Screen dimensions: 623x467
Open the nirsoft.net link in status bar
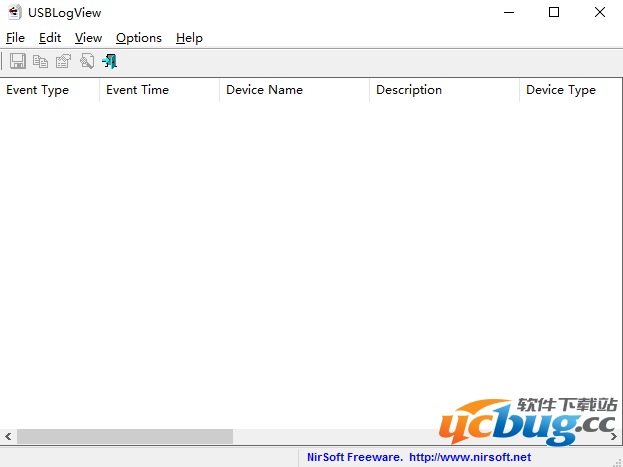470,457
